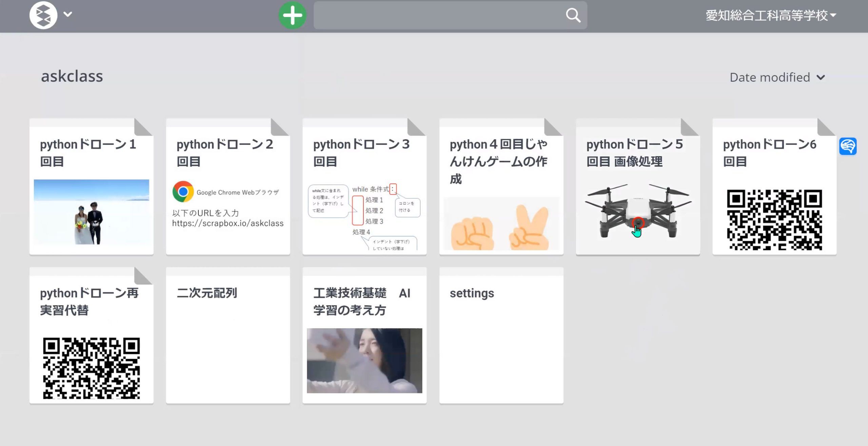Open the 愛知総合工科高等学校 account menu
The height and width of the screenshot is (446, 868).
[x=771, y=15]
